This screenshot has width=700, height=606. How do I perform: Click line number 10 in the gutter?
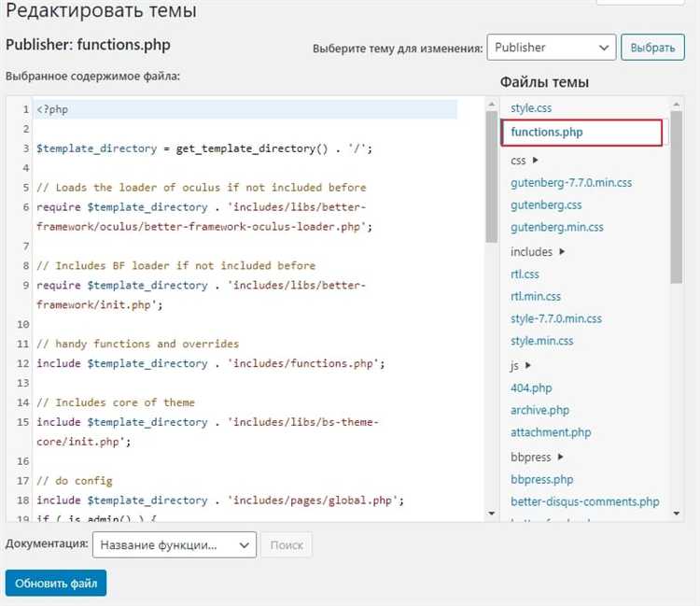[22, 325]
